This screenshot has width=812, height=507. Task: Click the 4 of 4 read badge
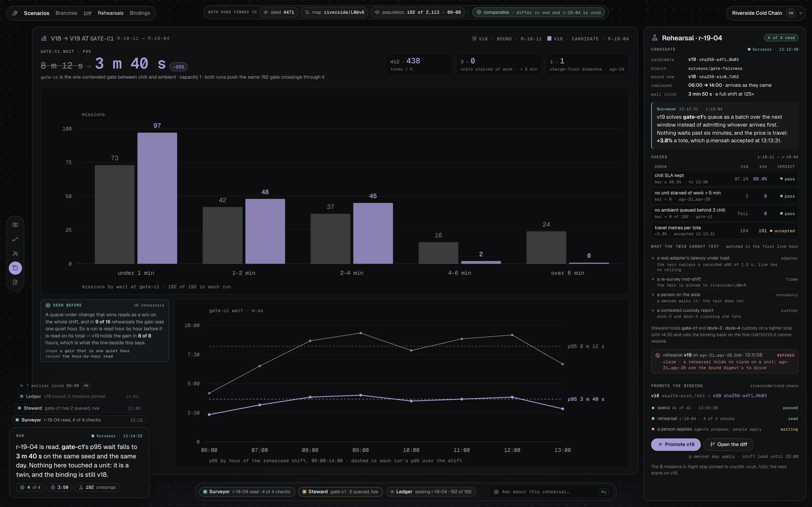click(781, 38)
